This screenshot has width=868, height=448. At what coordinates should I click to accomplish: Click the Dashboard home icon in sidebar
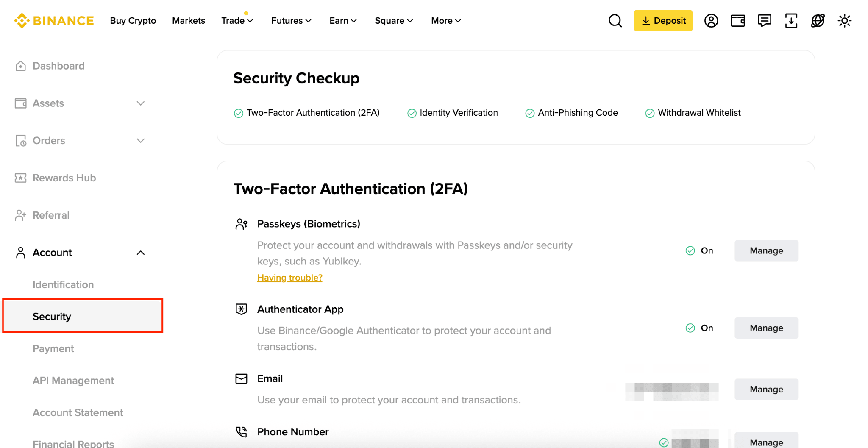point(20,66)
